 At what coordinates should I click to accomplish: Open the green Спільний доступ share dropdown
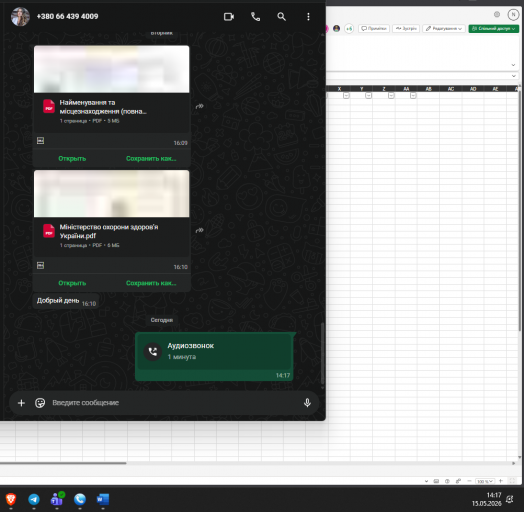tap(494, 28)
